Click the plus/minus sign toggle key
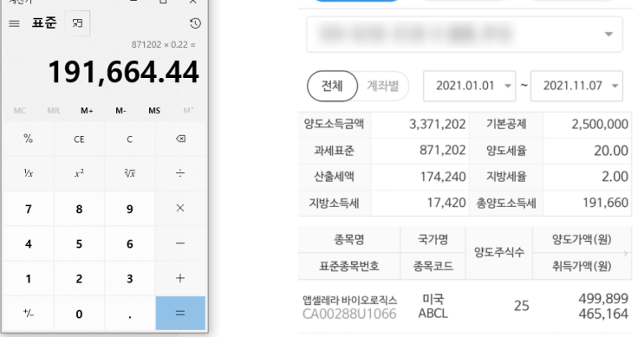Image resolution: width=644 pixels, height=337 pixels. (29, 314)
